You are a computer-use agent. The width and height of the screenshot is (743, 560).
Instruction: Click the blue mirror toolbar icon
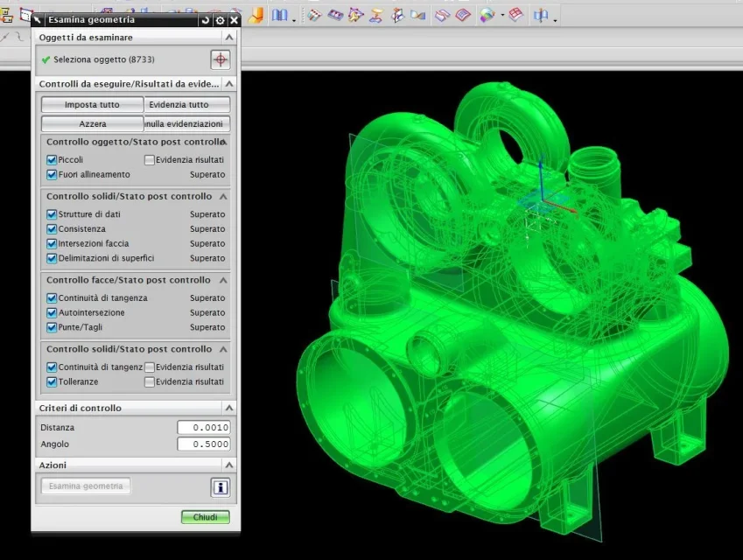(541, 16)
